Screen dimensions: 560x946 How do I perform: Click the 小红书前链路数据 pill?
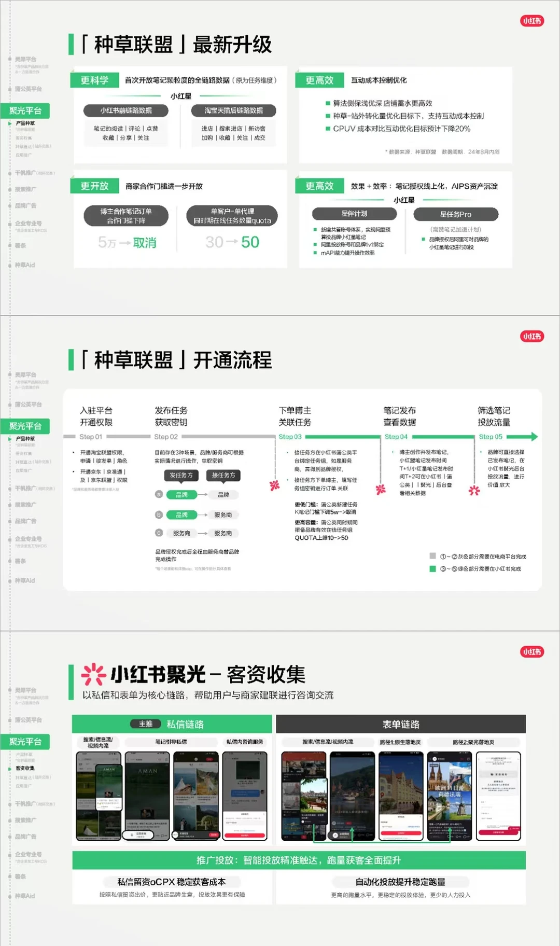click(126, 110)
